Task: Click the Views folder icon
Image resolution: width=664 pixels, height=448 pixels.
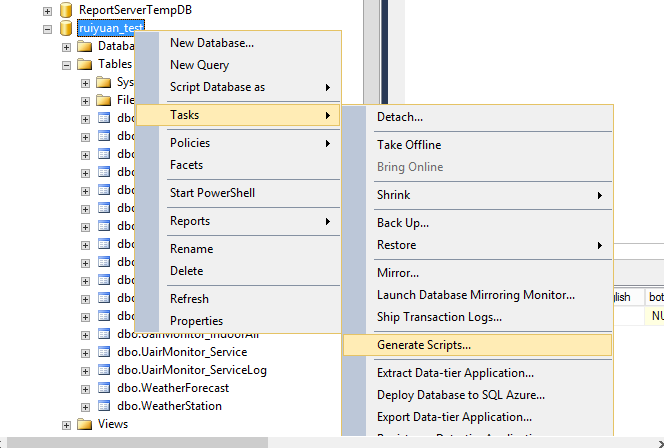Action: (x=85, y=424)
